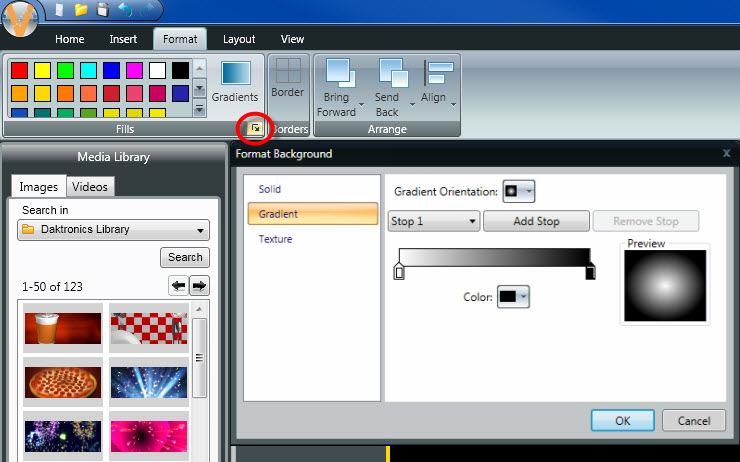Go to next page of library images
Image resolution: width=740 pixels, height=462 pixels.
(x=200, y=286)
